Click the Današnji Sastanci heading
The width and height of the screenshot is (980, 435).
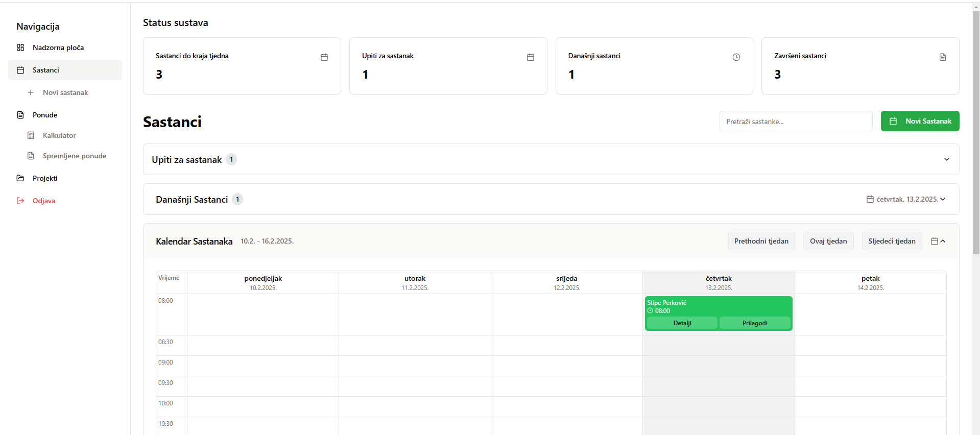192,200
